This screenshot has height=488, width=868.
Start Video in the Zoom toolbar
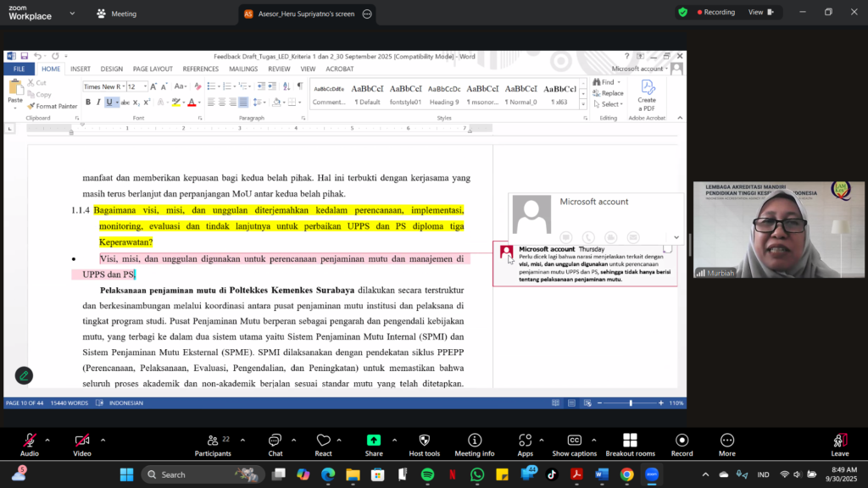tap(82, 445)
